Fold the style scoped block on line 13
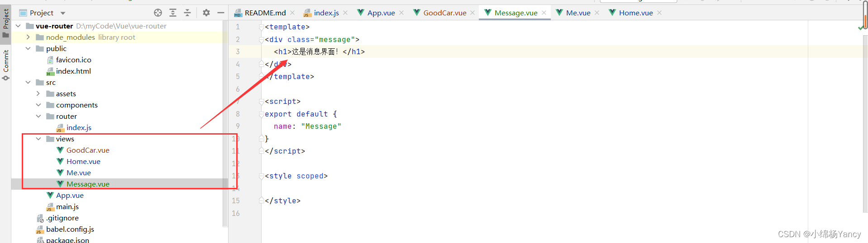This screenshot has height=243, width=868. [261, 176]
